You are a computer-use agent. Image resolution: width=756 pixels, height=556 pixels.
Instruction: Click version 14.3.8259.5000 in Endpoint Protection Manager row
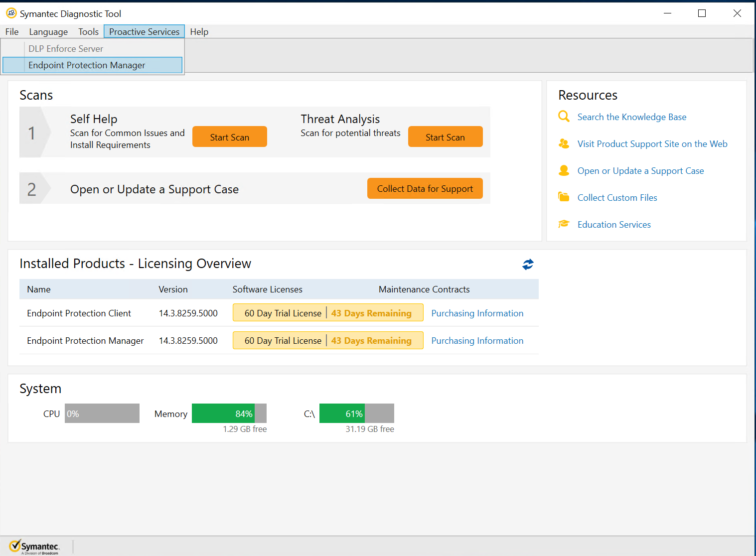click(188, 341)
